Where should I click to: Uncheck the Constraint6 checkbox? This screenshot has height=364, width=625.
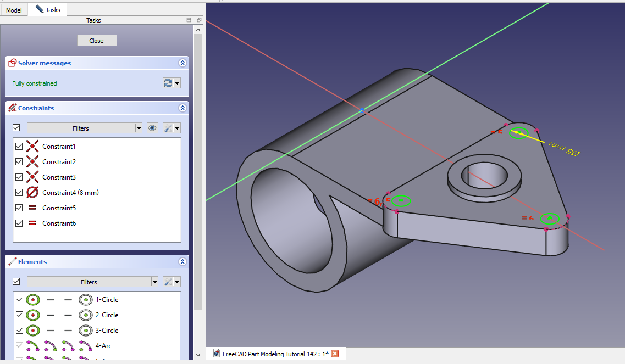pyautogui.click(x=19, y=223)
